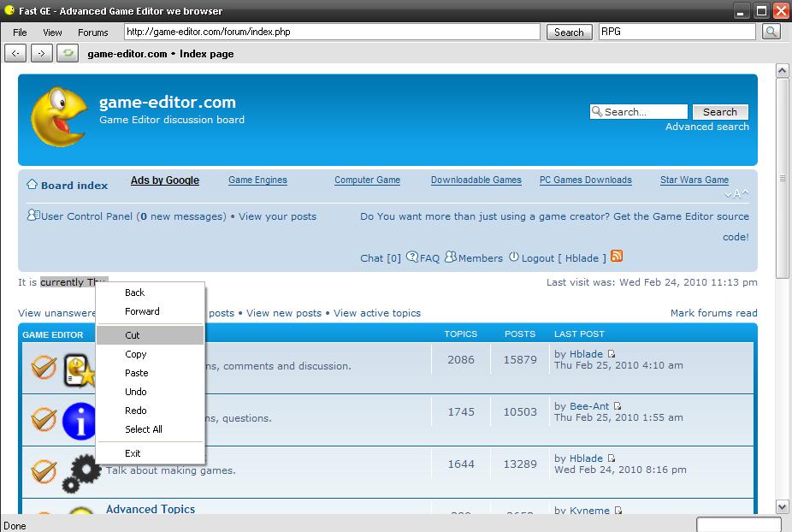Focus the URL address bar

(333, 32)
